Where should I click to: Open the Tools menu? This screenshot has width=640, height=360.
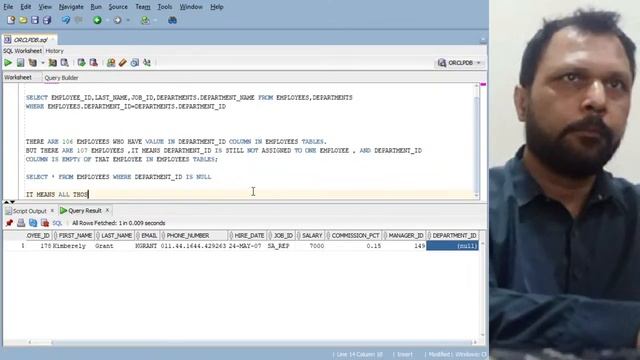pos(164,7)
